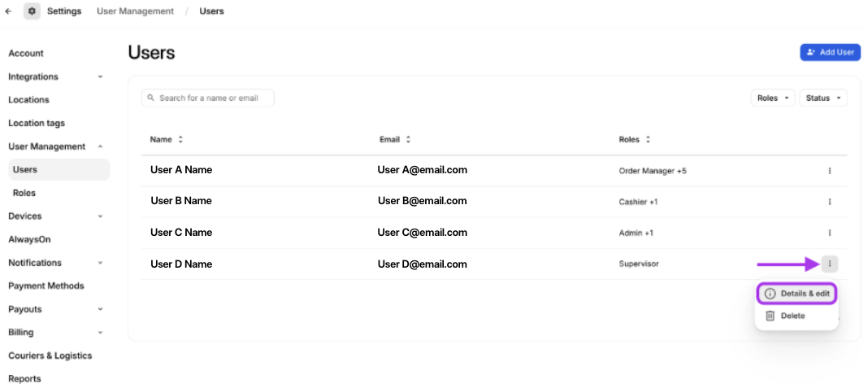
Task: Open Roles page in sidebar
Action: tap(24, 193)
